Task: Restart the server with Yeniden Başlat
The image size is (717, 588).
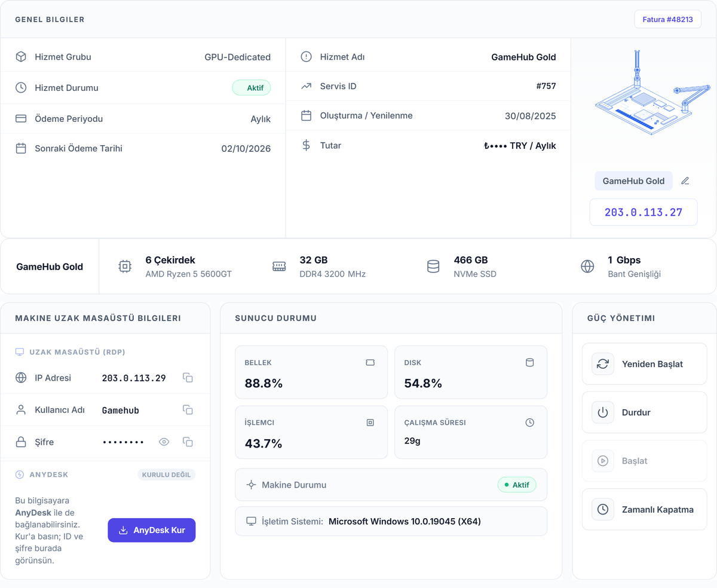Action: 644,364
